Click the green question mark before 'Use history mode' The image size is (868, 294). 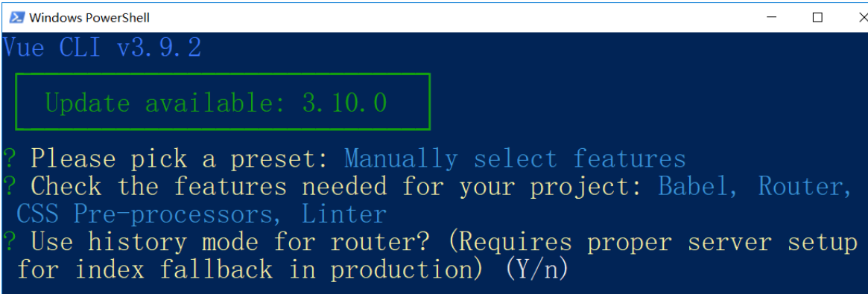pyautogui.click(x=10, y=241)
